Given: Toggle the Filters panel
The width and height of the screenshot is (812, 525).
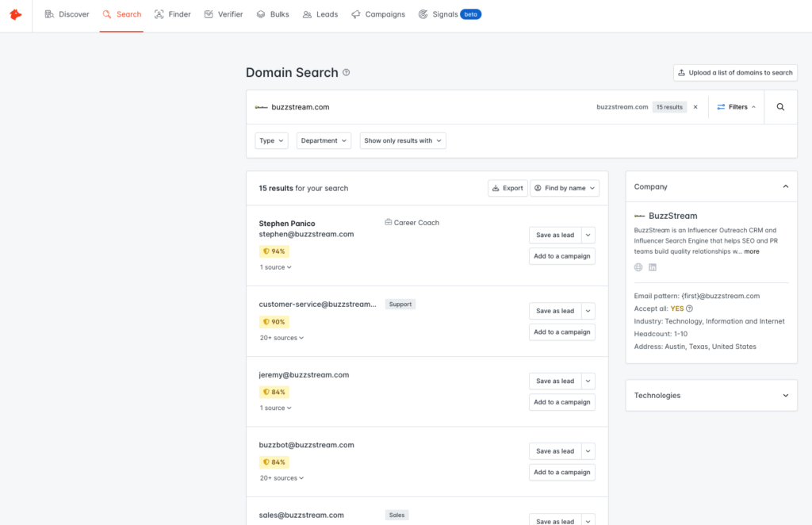Looking at the screenshot, I should tap(737, 107).
